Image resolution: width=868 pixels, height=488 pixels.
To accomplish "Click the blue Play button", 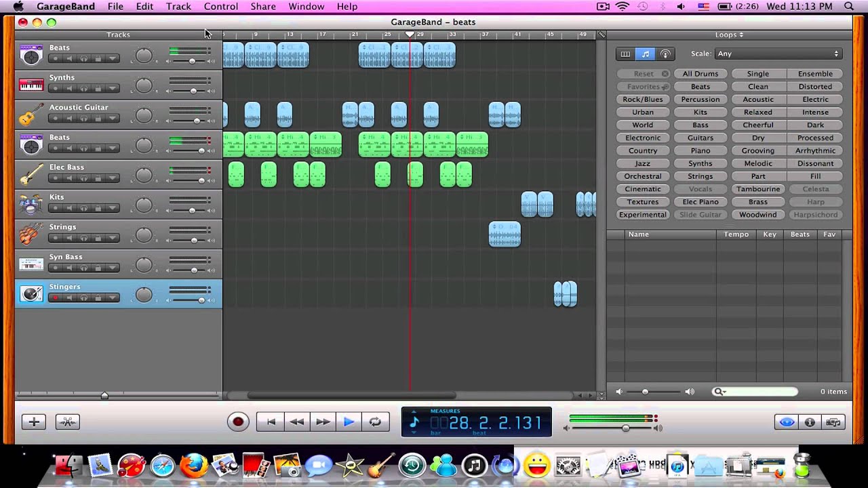I will coord(349,422).
